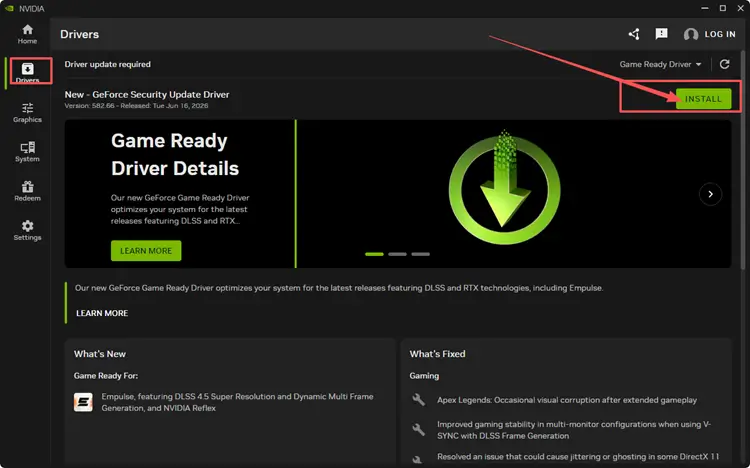Image resolution: width=750 pixels, height=468 pixels.
Task: Open the Game Ready Driver dropdown
Action: tap(660, 64)
